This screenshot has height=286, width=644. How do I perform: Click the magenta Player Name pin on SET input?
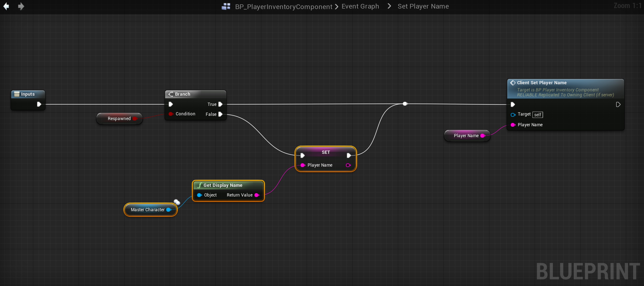coord(302,165)
